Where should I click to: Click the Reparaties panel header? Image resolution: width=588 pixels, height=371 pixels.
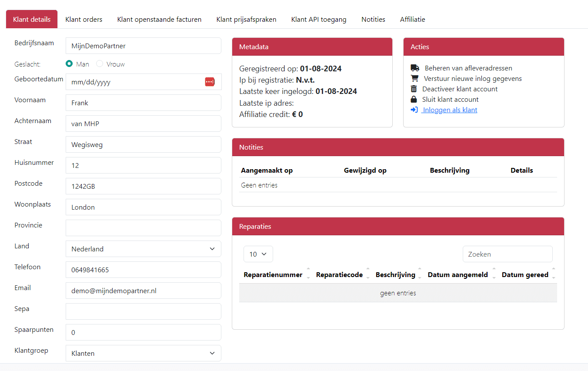coord(398,227)
